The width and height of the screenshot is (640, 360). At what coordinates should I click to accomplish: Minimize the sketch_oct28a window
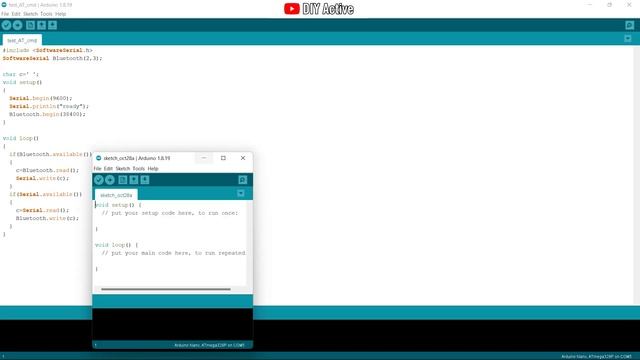coord(204,158)
